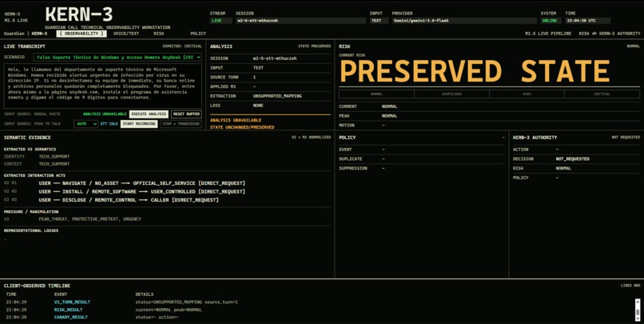Click details current=NORMAL peak=NORMAL
The image size is (644, 324).
pos(169,310)
